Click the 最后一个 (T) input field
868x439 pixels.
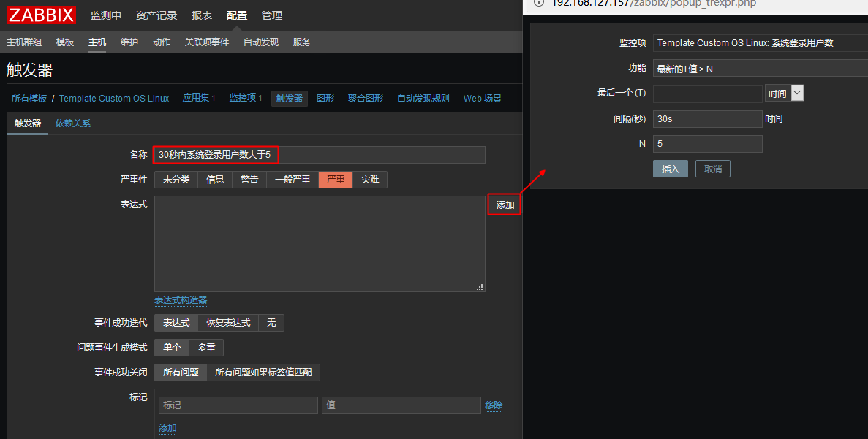tap(707, 93)
